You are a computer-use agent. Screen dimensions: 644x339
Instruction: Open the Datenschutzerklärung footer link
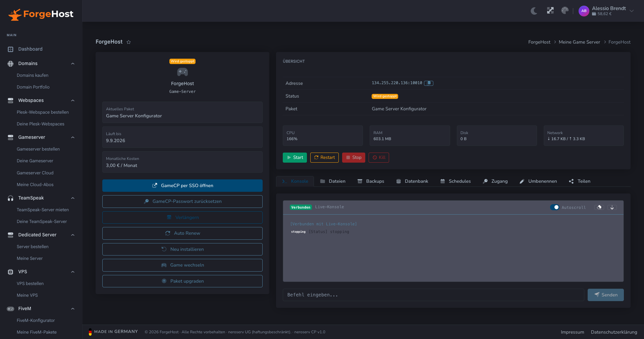[614, 332]
